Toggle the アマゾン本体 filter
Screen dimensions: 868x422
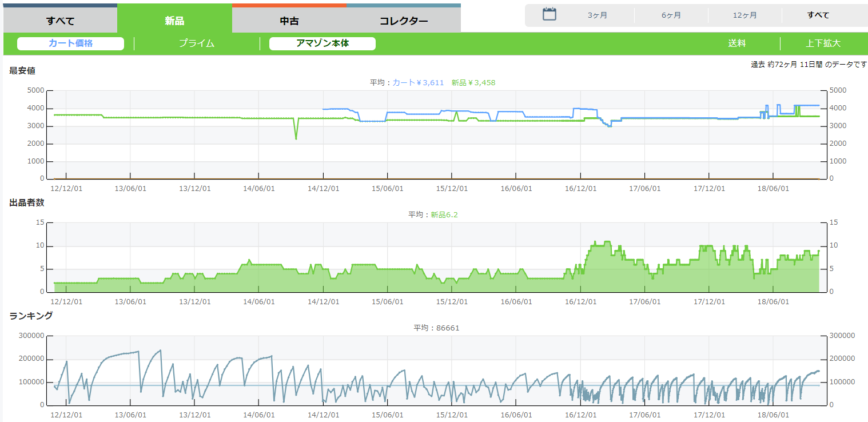[x=322, y=43]
